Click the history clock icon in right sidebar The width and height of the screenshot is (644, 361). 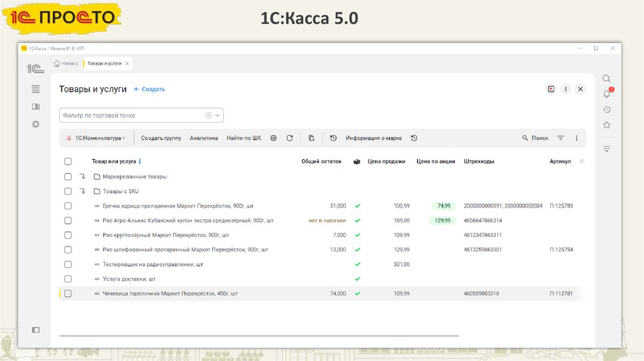pyautogui.click(x=606, y=109)
